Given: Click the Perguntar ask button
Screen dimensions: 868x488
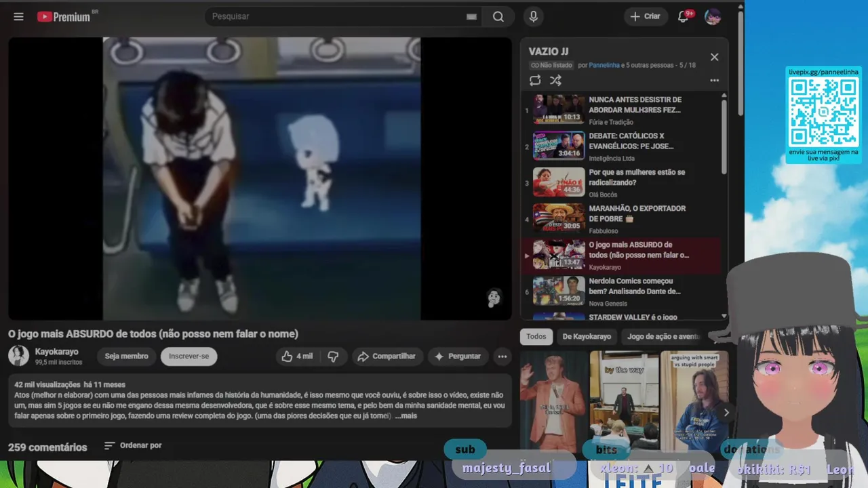Looking at the screenshot, I should click(458, 357).
